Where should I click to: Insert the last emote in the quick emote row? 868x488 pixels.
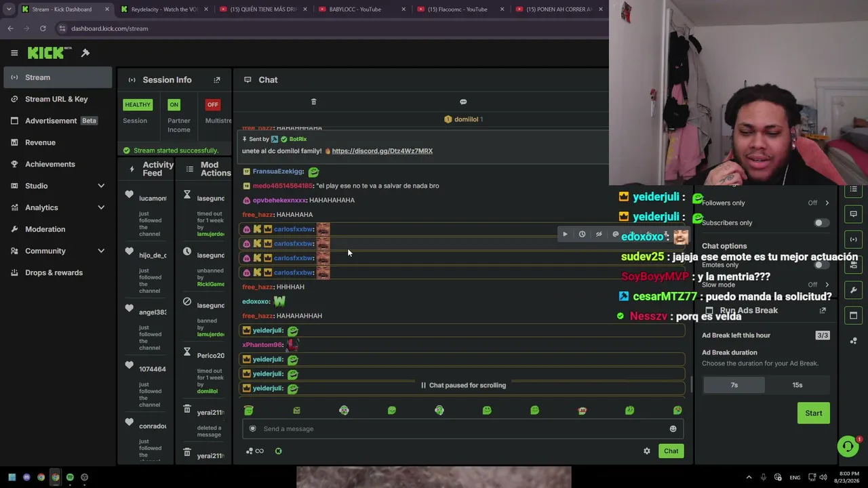point(677,410)
